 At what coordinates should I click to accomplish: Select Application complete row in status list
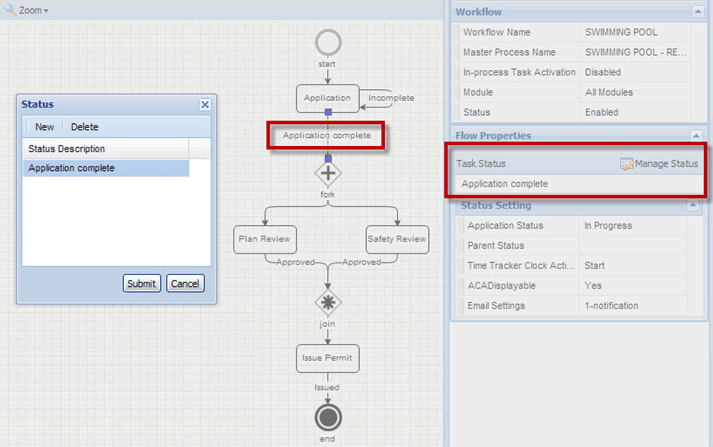tap(105, 168)
